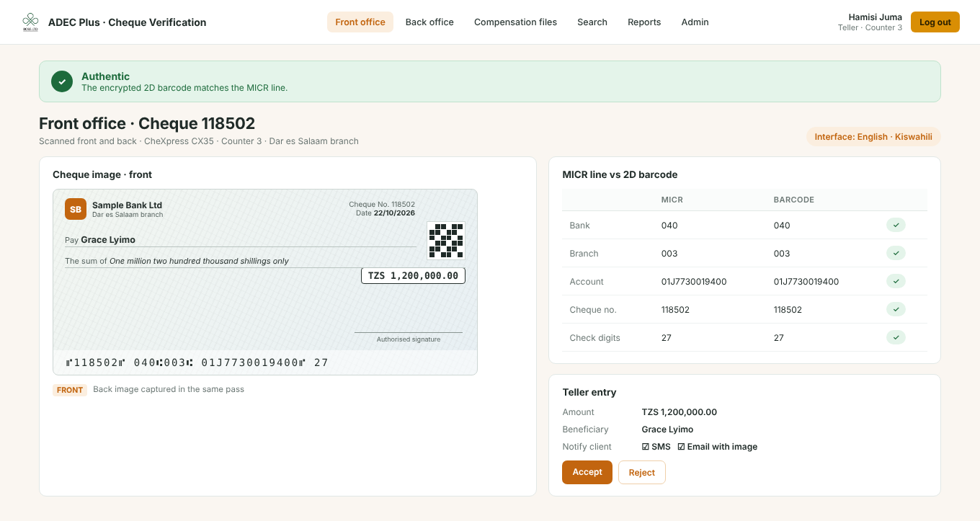Image resolution: width=980 pixels, height=521 pixels.
Task: Click the ADEC Plus clover logo
Action: (x=30, y=22)
